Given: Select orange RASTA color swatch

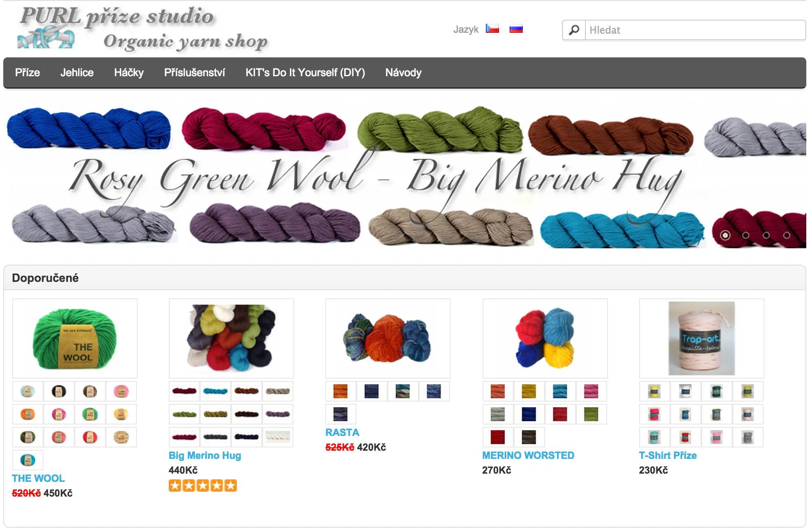Looking at the screenshot, I should pyautogui.click(x=340, y=391).
